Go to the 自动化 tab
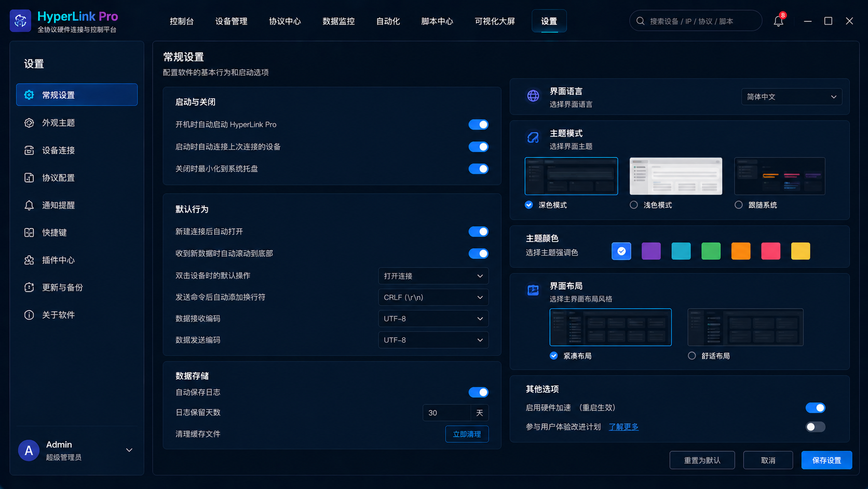Screen dimensions: 868x489 coord(388,21)
